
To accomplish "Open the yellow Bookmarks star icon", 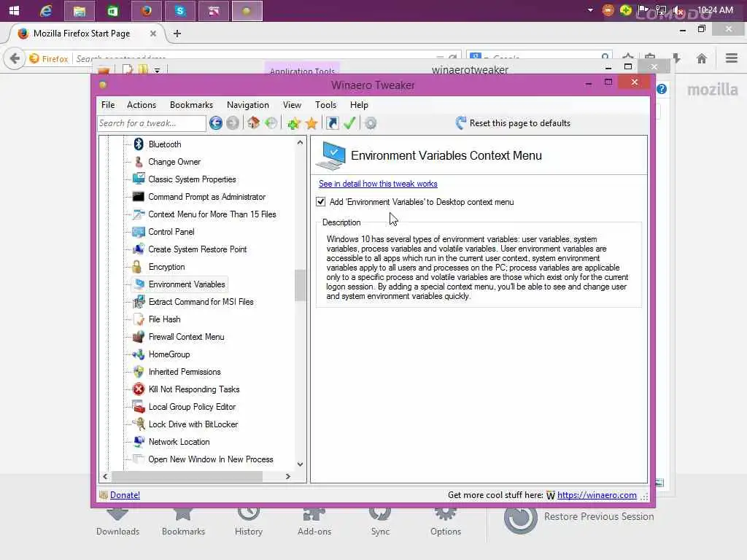I will [311, 123].
